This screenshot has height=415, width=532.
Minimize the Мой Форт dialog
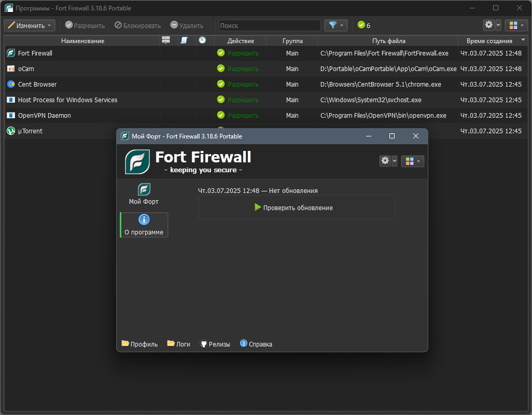pos(369,136)
